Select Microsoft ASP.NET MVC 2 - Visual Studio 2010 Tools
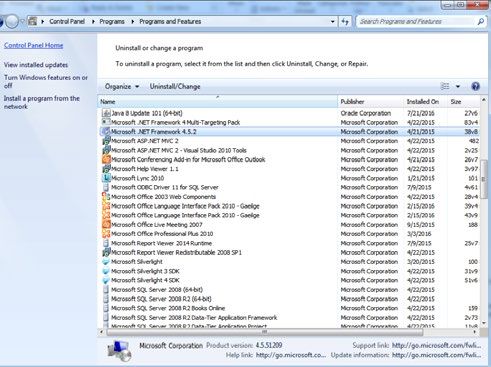This screenshot has width=491, height=367. (289, 150)
